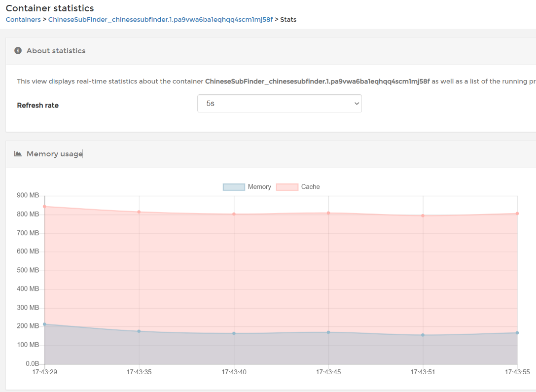This screenshot has height=392, width=536.
Task: Click the 17:43:40 time axis label
Action: [234, 372]
